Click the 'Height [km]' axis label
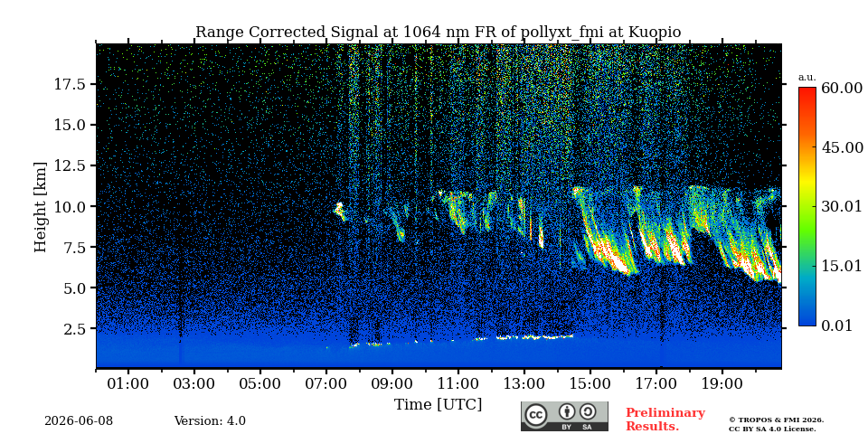Image resolution: width=868 pixels, height=434 pixels. pyautogui.click(x=41, y=206)
